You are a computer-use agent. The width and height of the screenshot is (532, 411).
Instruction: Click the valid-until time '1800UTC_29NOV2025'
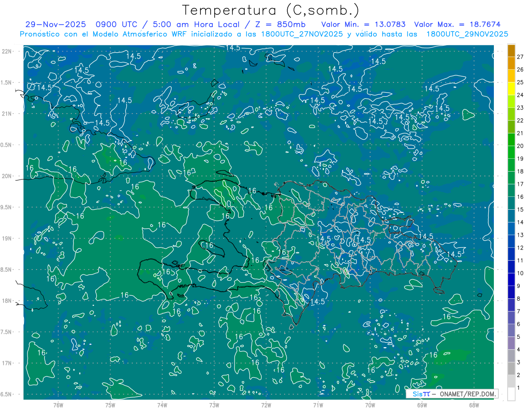(467, 34)
